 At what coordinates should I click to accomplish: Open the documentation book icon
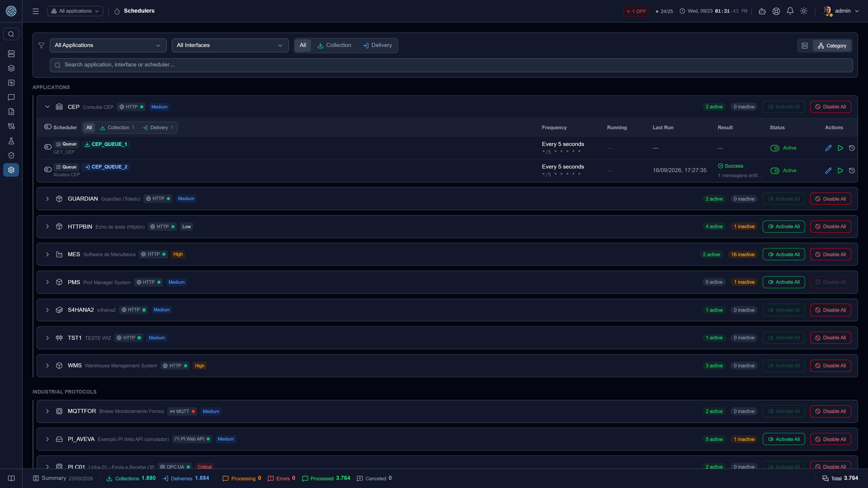point(11,478)
